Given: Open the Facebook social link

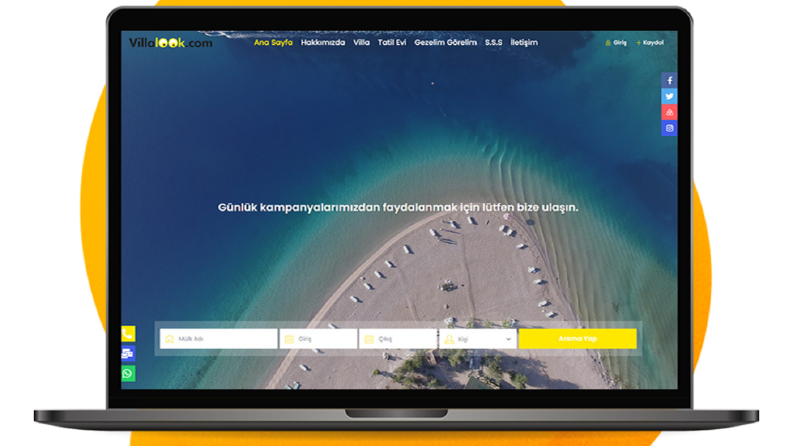Looking at the screenshot, I should [669, 80].
